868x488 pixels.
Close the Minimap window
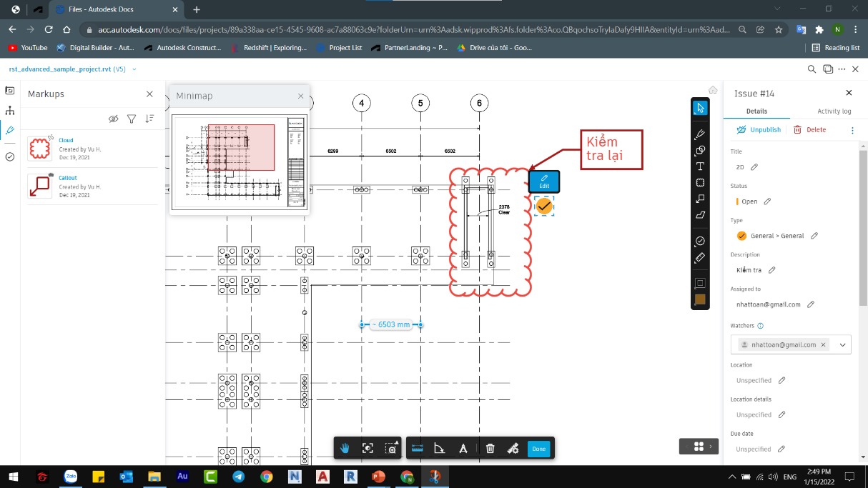[x=301, y=96]
